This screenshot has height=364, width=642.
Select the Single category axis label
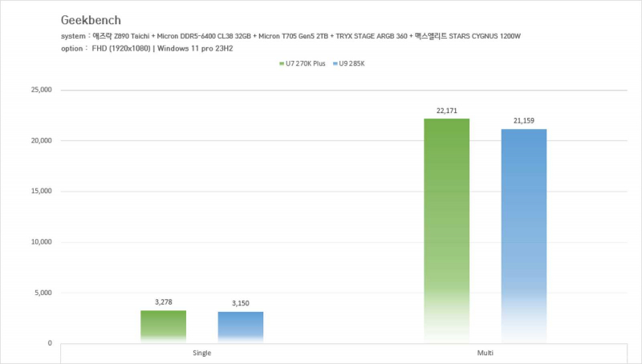tap(201, 353)
